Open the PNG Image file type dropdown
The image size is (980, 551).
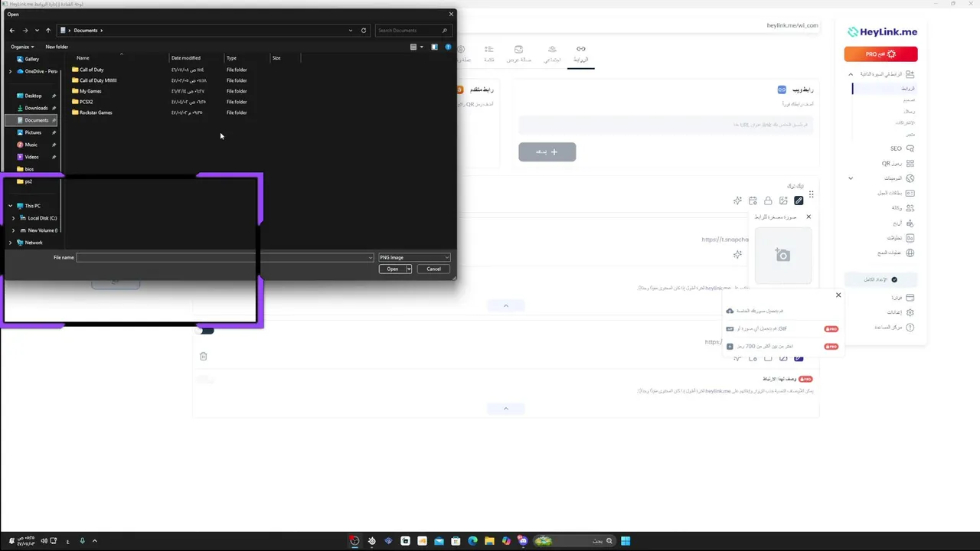414,258
